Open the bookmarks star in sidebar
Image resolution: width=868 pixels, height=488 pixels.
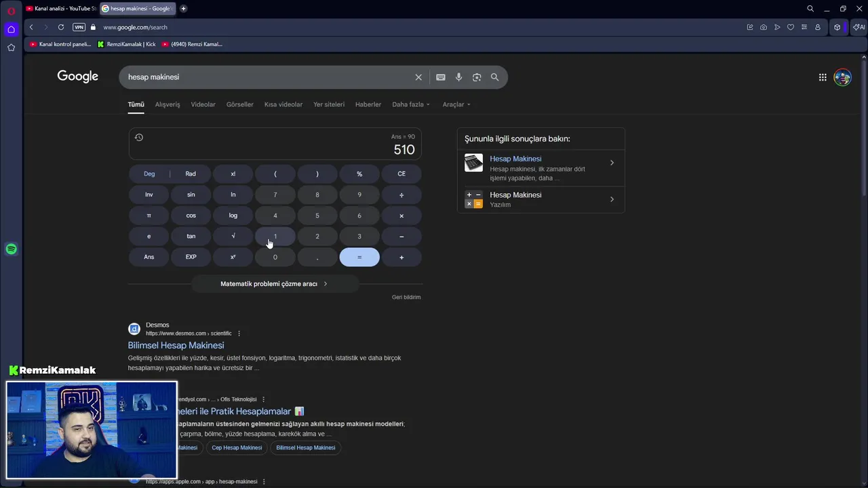coord(11,47)
